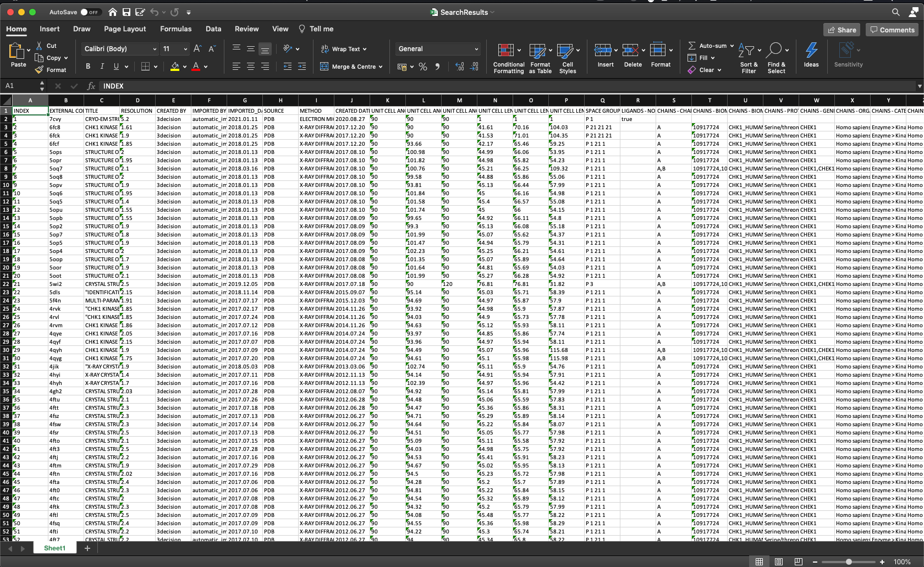This screenshot has width=924, height=567.
Task: Decrease font size with the small A
Action: (212, 49)
